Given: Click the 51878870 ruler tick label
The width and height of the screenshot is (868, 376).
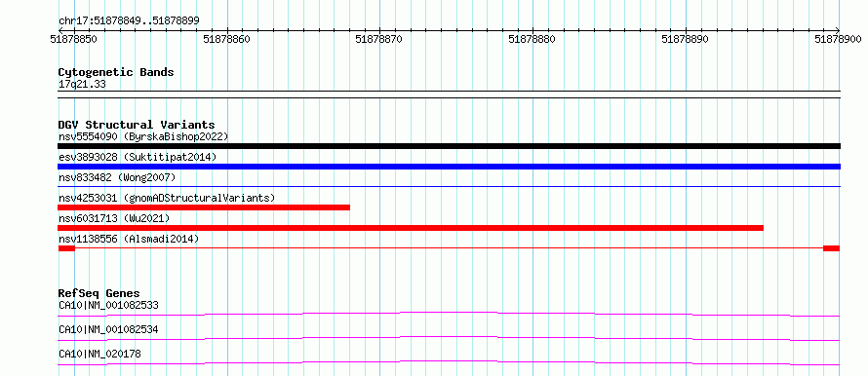Looking at the screenshot, I should click(379, 39).
